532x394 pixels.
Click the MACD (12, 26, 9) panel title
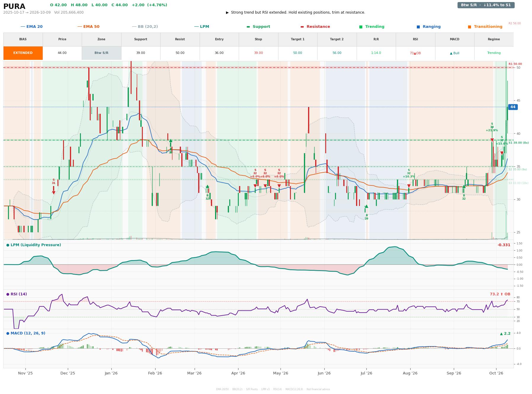pos(26,333)
